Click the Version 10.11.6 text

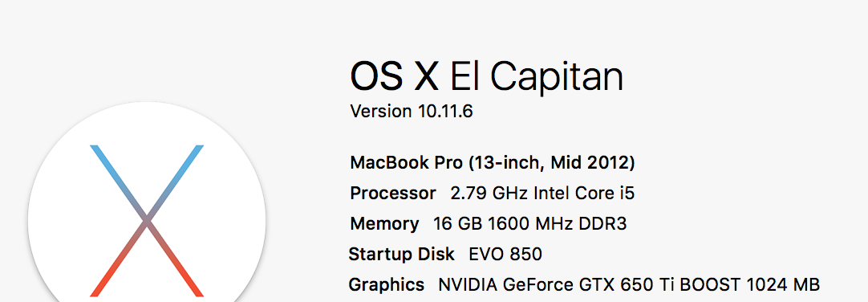412,112
